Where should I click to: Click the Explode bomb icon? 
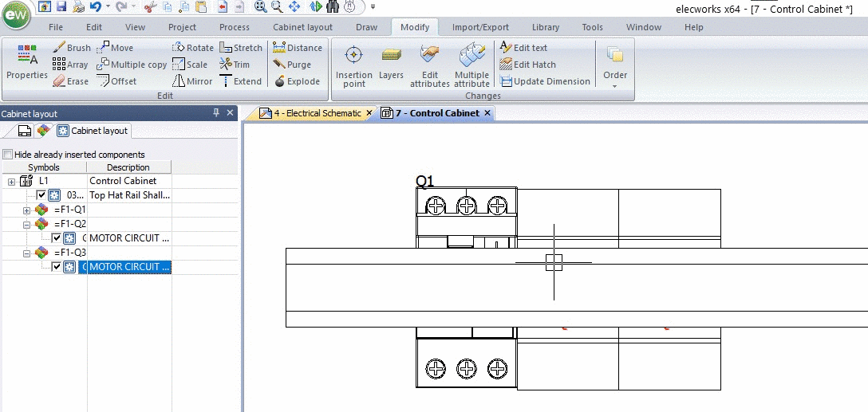(x=279, y=81)
